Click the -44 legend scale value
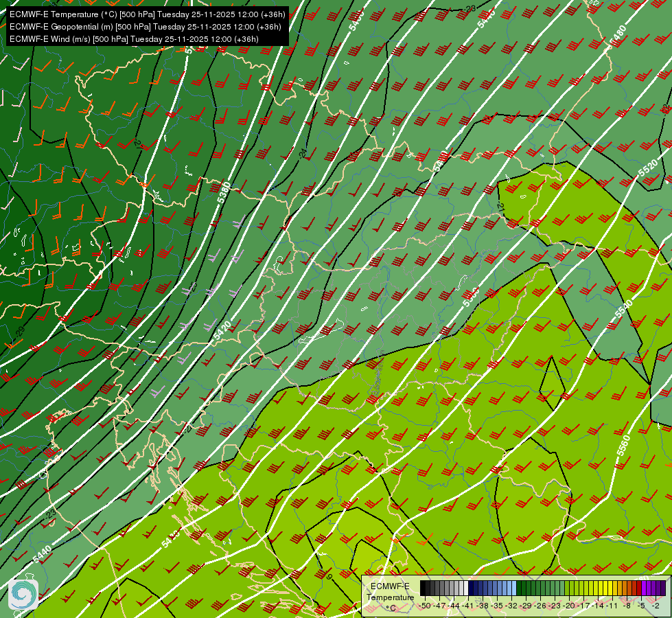 pyautogui.click(x=454, y=606)
